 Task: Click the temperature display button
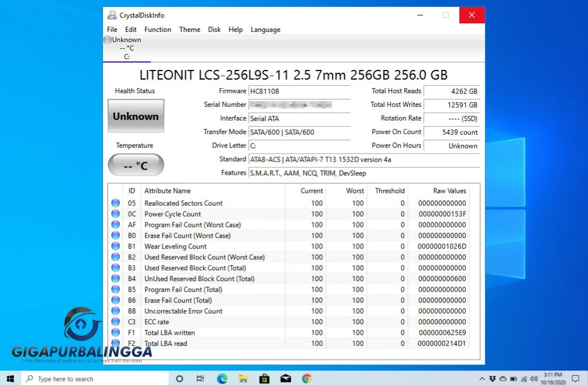(x=135, y=165)
